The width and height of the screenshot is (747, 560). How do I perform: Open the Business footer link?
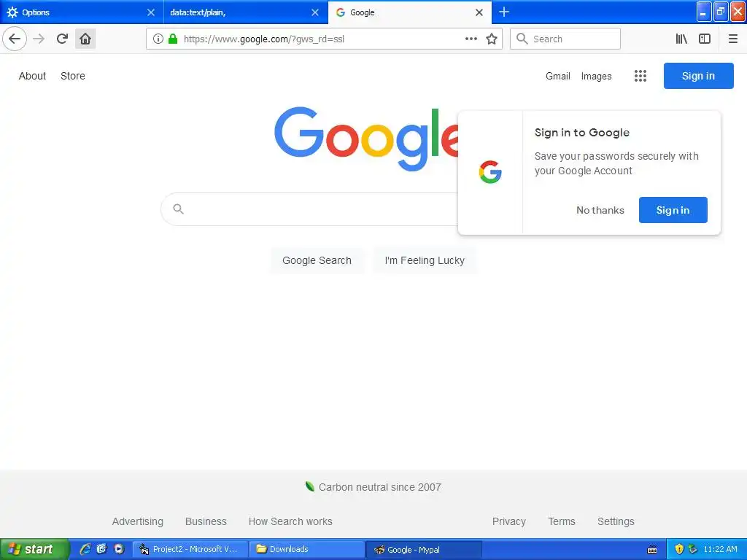point(206,521)
